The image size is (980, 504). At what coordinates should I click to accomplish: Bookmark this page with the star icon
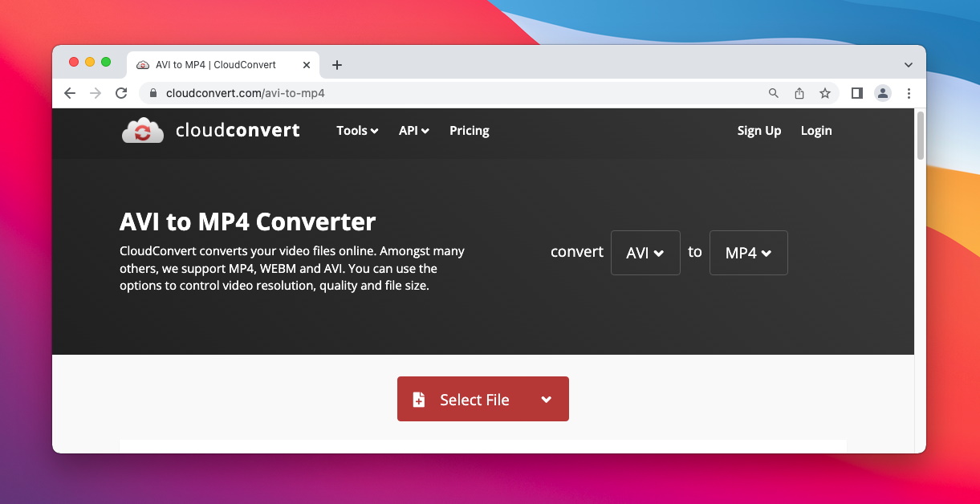[x=825, y=93]
